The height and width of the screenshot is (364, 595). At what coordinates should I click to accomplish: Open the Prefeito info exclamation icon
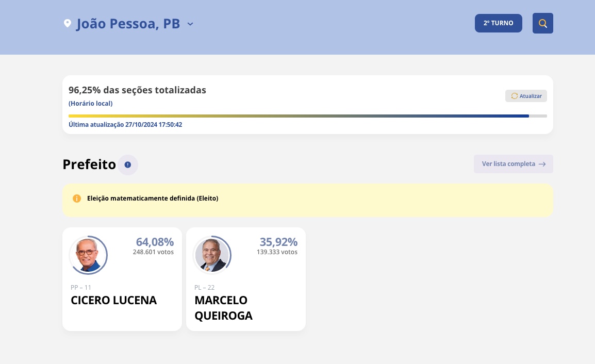pos(128,165)
